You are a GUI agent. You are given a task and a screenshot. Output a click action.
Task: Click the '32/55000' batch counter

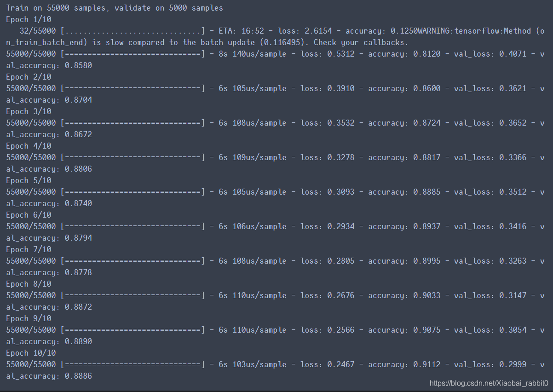[x=38, y=31]
